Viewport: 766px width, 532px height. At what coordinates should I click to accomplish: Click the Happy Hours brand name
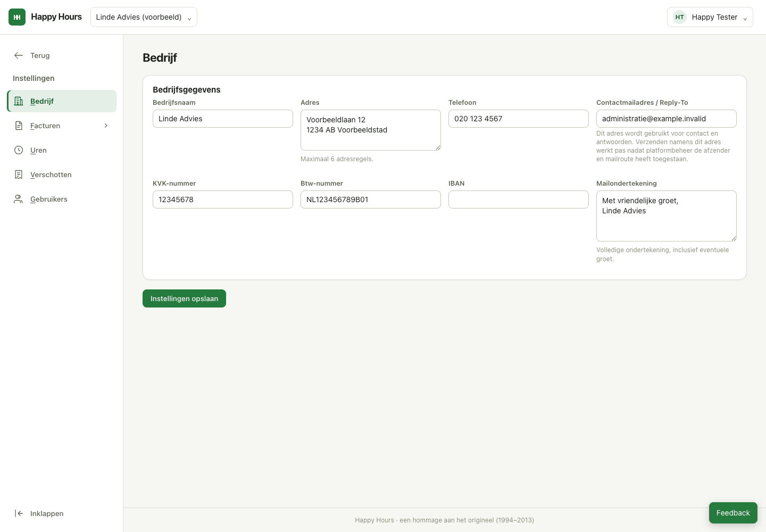56,17
